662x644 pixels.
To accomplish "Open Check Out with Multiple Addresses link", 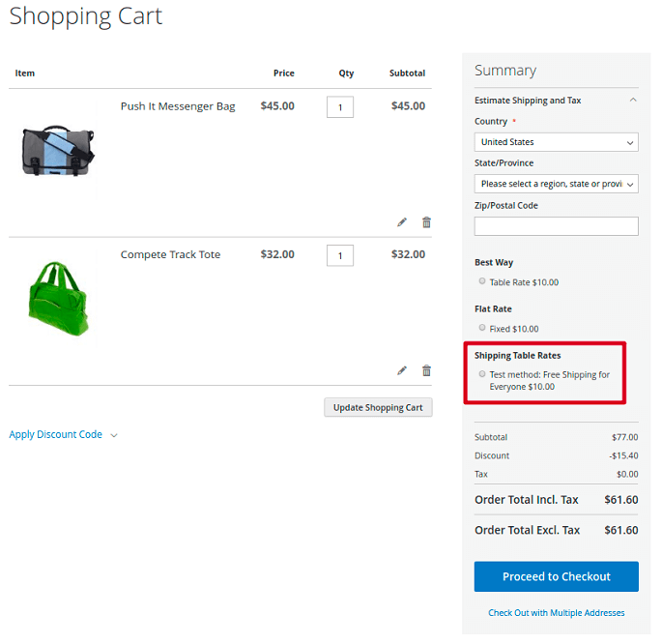I will click(556, 613).
